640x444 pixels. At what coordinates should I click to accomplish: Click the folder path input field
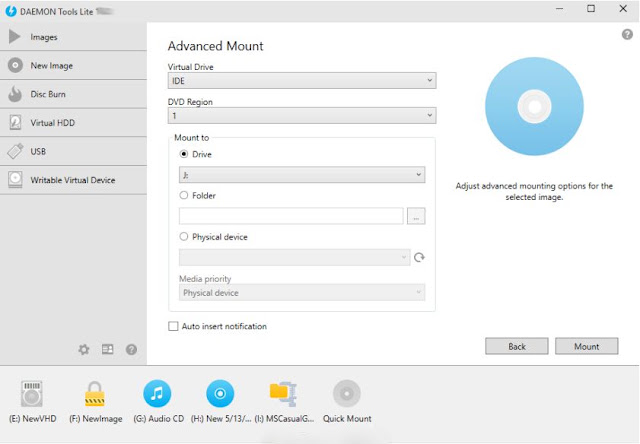click(x=291, y=216)
